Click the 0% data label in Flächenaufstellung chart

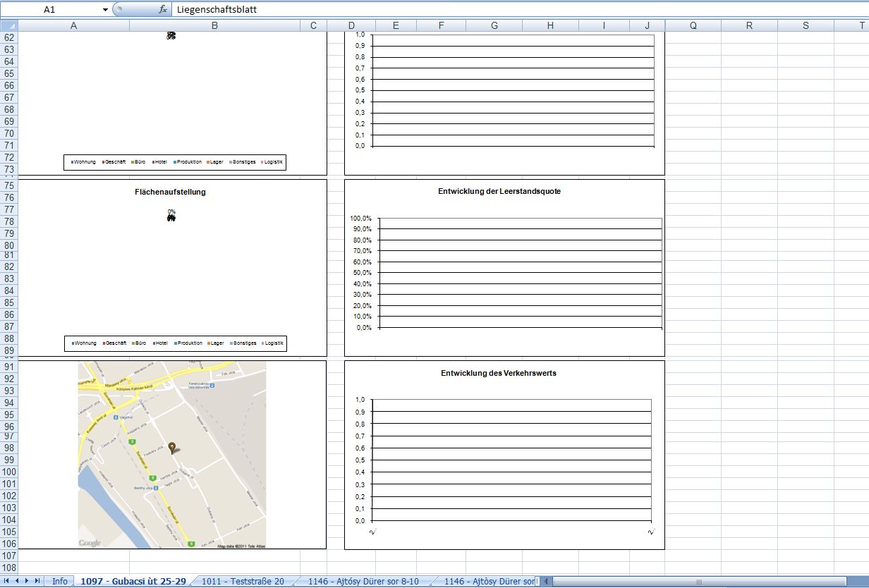(x=171, y=212)
